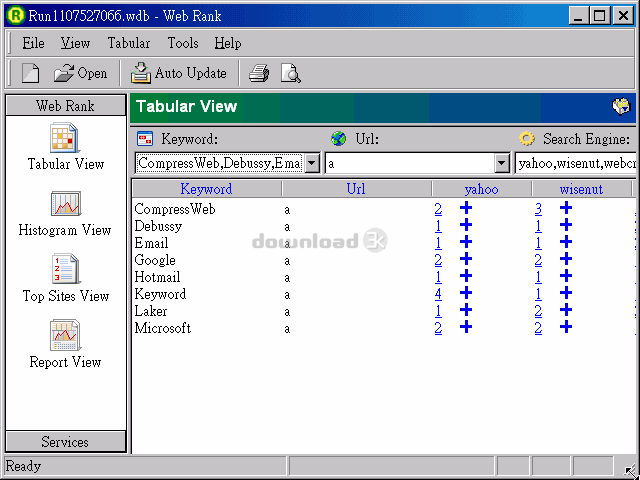Click the plus icon for Google under yahoo
The image size is (640, 480).
(x=466, y=259)
